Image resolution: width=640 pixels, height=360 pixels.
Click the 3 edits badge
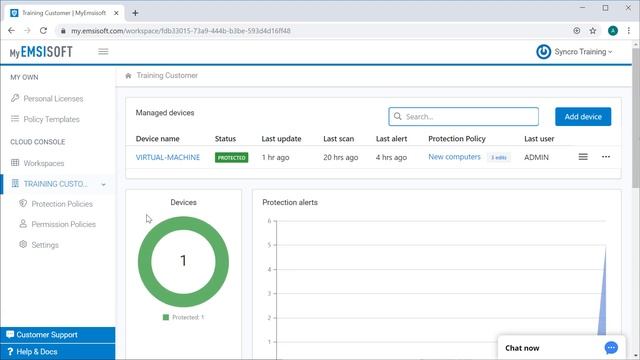pyautogui.click(x=498, y=158)
